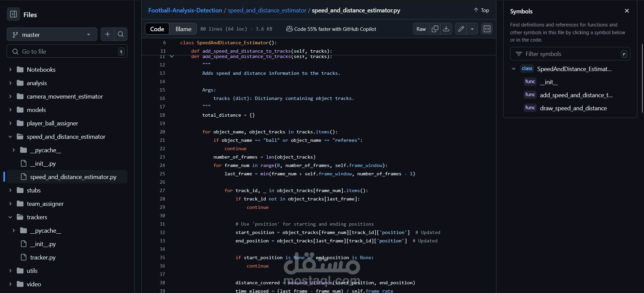The width and height of the screenshot is (644, 293).
Task: Open the Raw file view
Action: tap(421, 29)
